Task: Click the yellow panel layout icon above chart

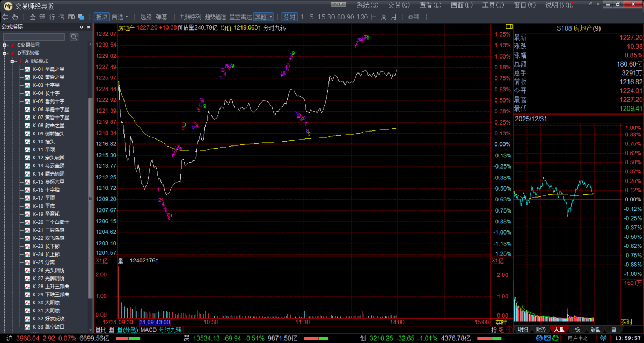Action: 508,26
